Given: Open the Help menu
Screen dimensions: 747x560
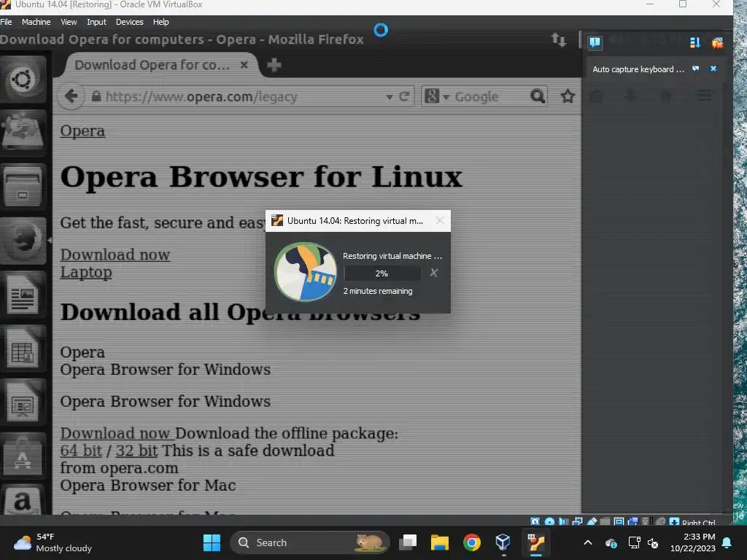Looking at the screenshot, I should coord(160,22).
